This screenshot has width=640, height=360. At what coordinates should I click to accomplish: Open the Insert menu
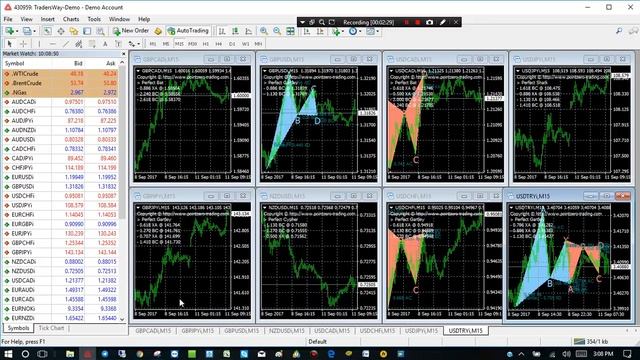pos(47,19)
